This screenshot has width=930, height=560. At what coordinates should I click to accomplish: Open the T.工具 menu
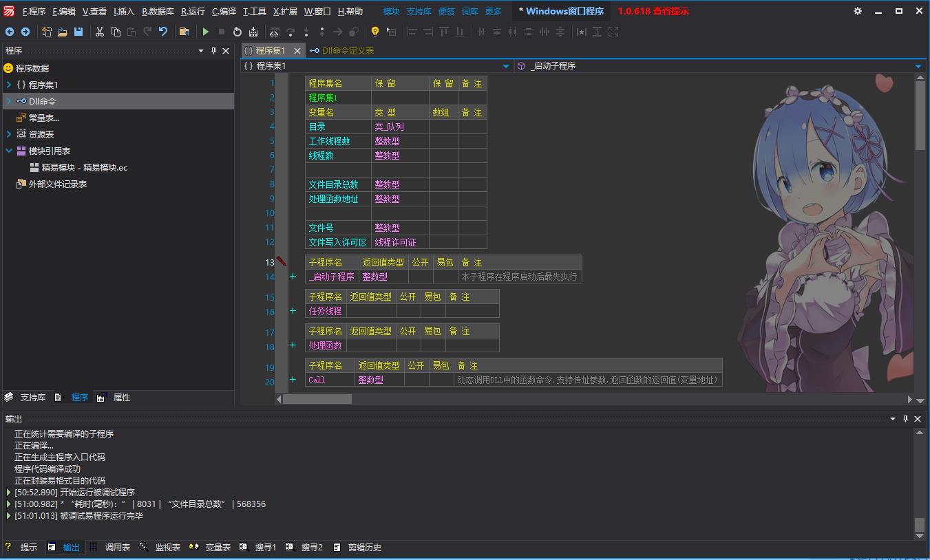[255, 11]
